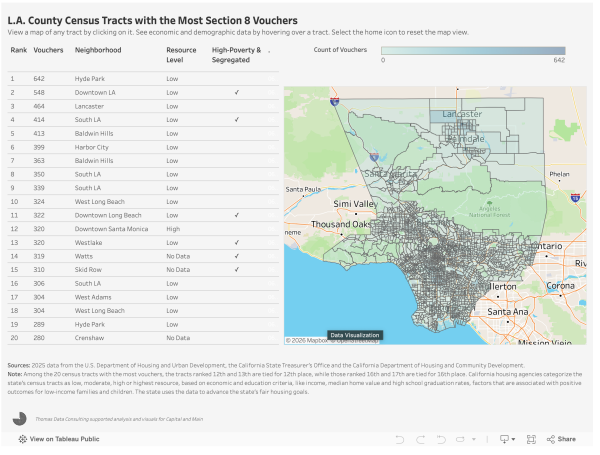
Task: Click the checkmark in the rank 4 South LA row
Action: 237,120
